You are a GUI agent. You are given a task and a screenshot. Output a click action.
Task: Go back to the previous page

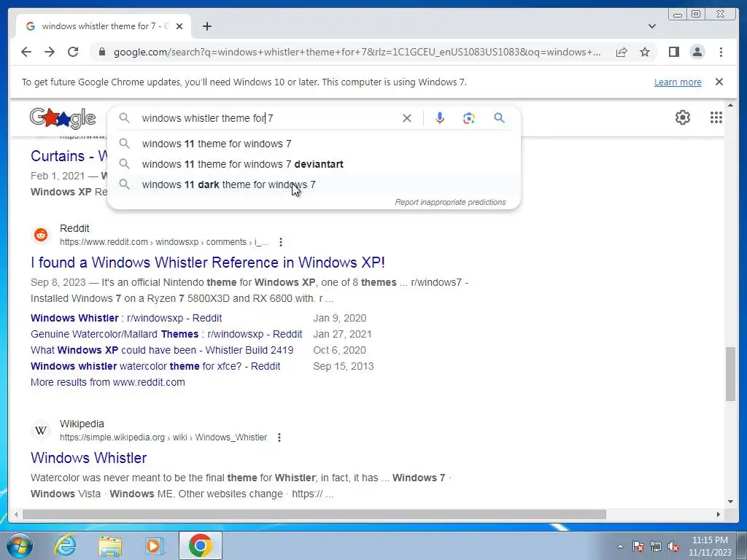tap(26, 52)
